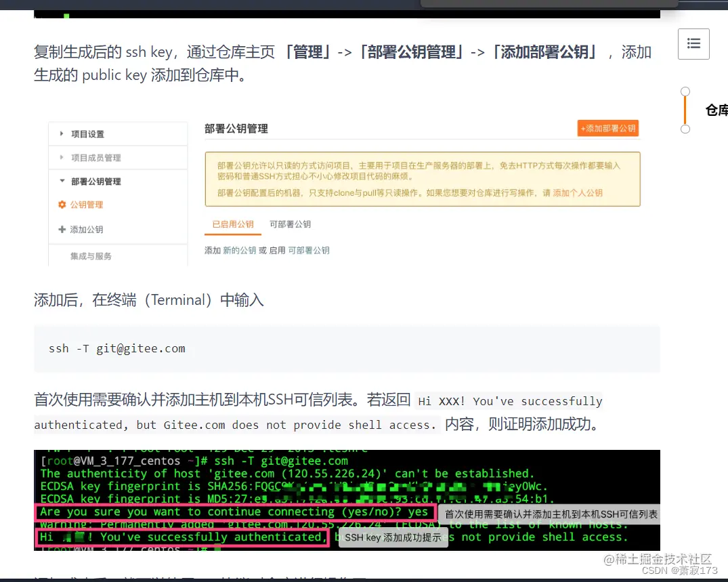Open the article outline list icon top right
This screenshot has width=728, height=582.
pos(693,43)
